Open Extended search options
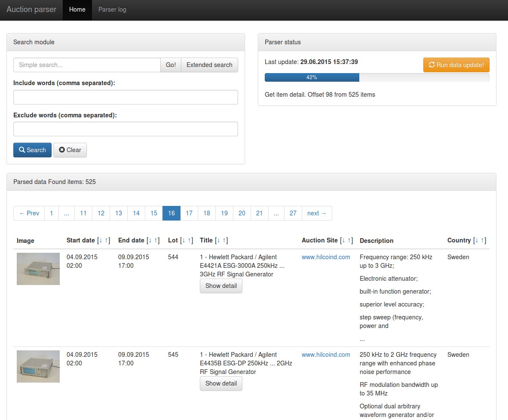This screenshot has height=420, width=508. [x=209, y=65]
